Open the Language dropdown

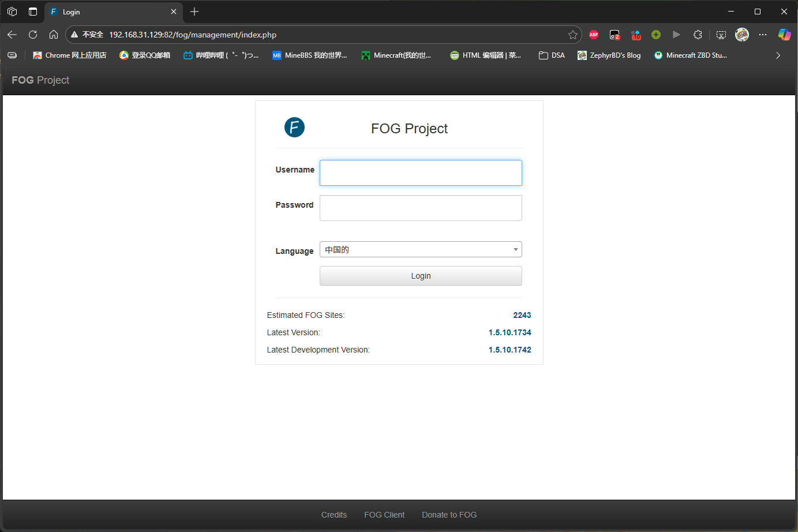pyautogui.click(x=421, y=249)
